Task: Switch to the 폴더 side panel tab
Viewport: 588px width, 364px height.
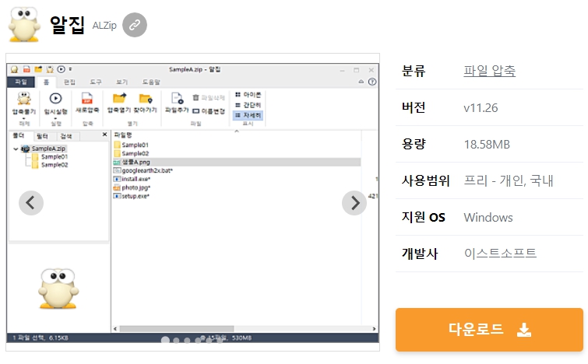Action: [19, 135]
